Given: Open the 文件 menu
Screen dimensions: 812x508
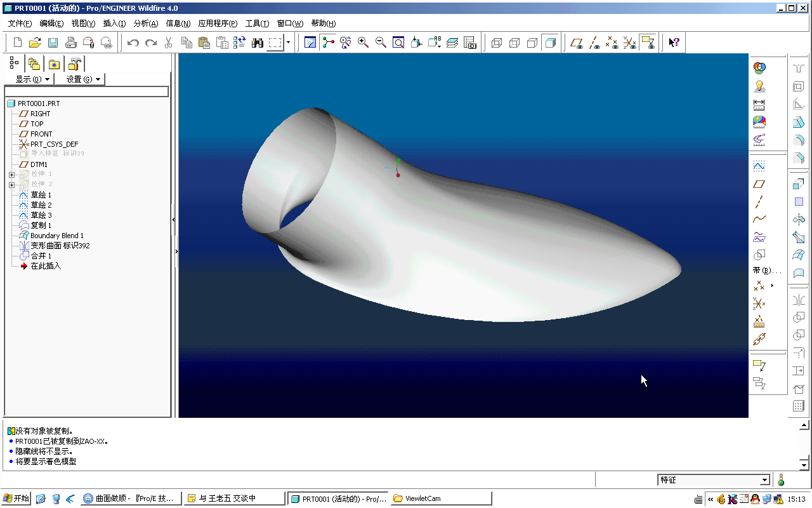Looking at the screenshot, I should click(x=20, y=23).
